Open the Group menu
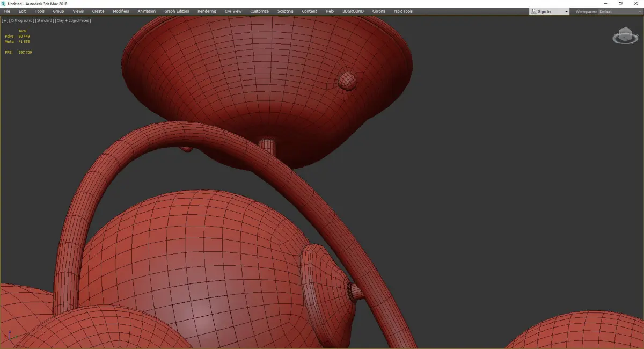Screen dimensions: 644x349 [58, 11]
